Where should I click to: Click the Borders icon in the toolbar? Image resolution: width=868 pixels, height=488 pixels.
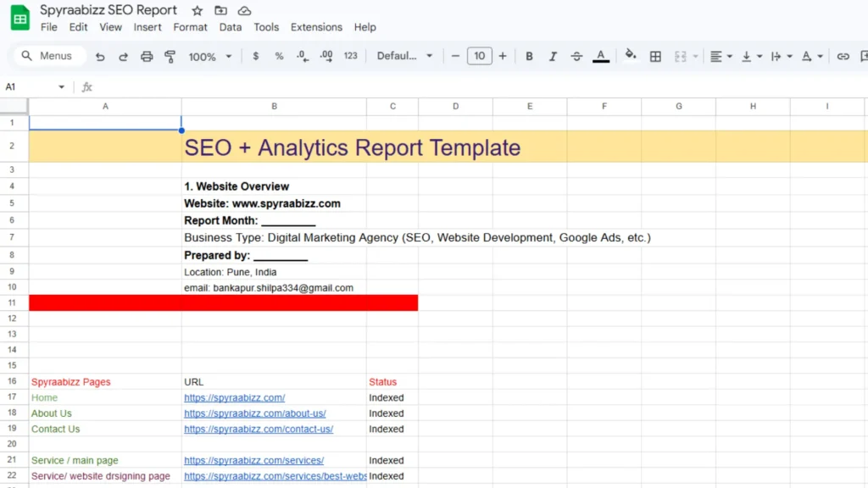pyautogui.click(x=655, y=55)
